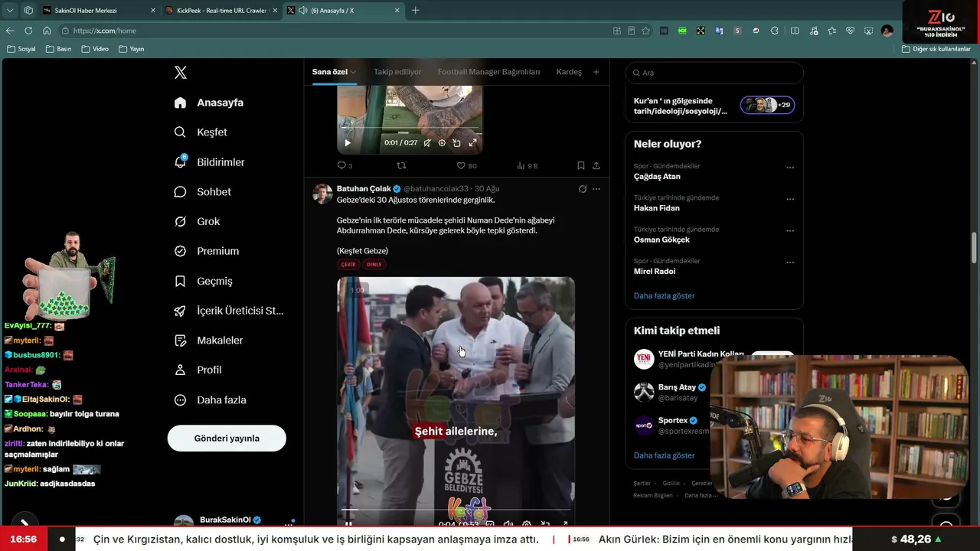Switch to Takip ediliyor tab
This screenshot has width=980, height=551.
pyautogui.click(x=397, y=72)
